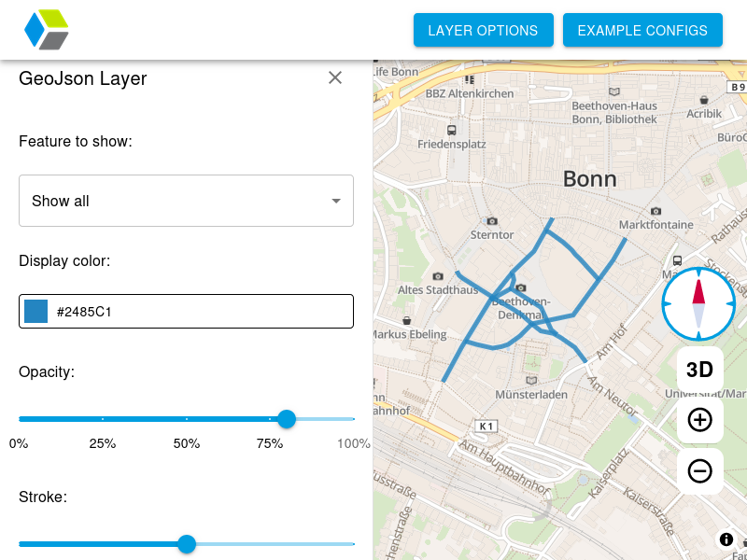Click the Altes Stadthaus camera marker
The height and width of the screenshot is (560, 747).
point(438,276)
